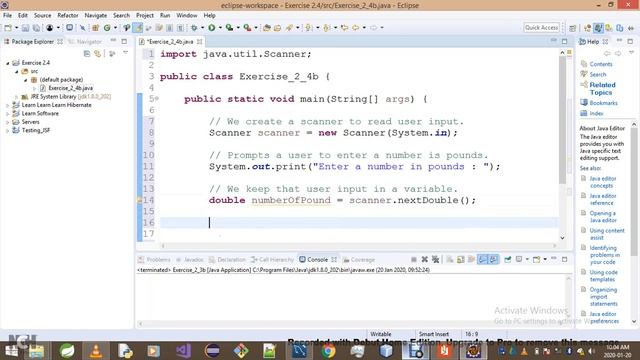Click the Open Type toolbar icon
The height and width of the screenshot is (360, 640).
tap(267, 28)
